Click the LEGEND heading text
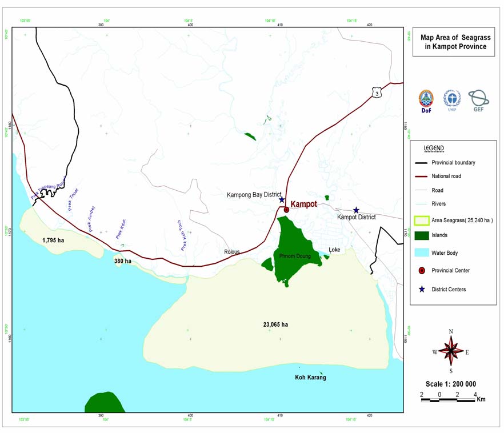The width and height of the screenshot is (504, 433). tap(434, 149)
